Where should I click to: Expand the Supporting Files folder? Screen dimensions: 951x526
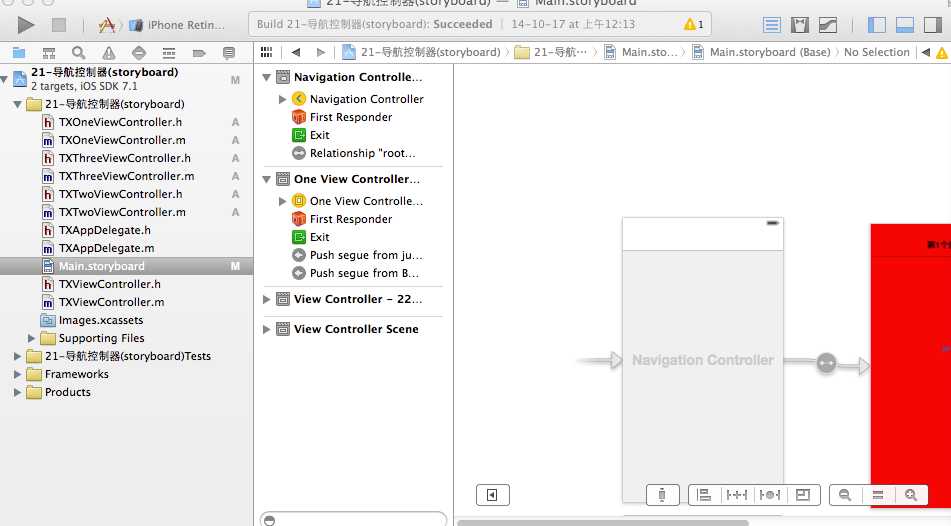pos(32,338)
